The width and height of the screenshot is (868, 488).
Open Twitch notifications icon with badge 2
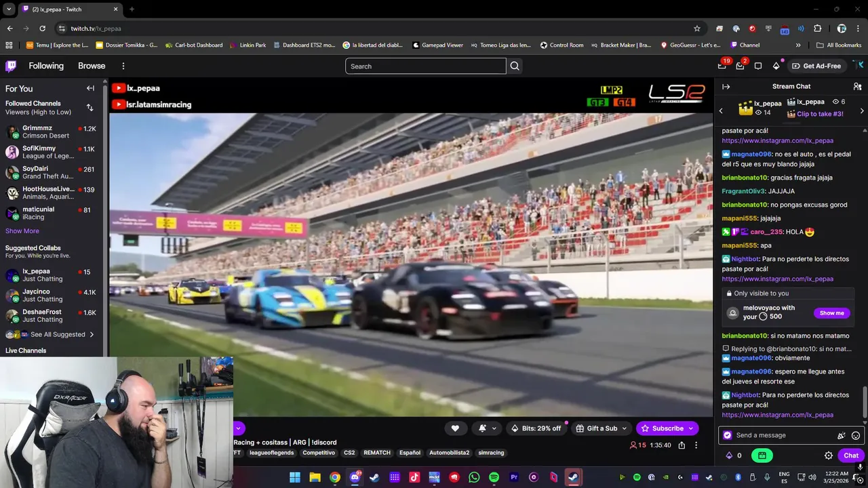(x=740, y=66)
